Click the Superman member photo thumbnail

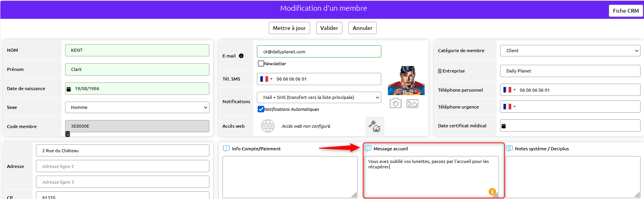point(406,81)
